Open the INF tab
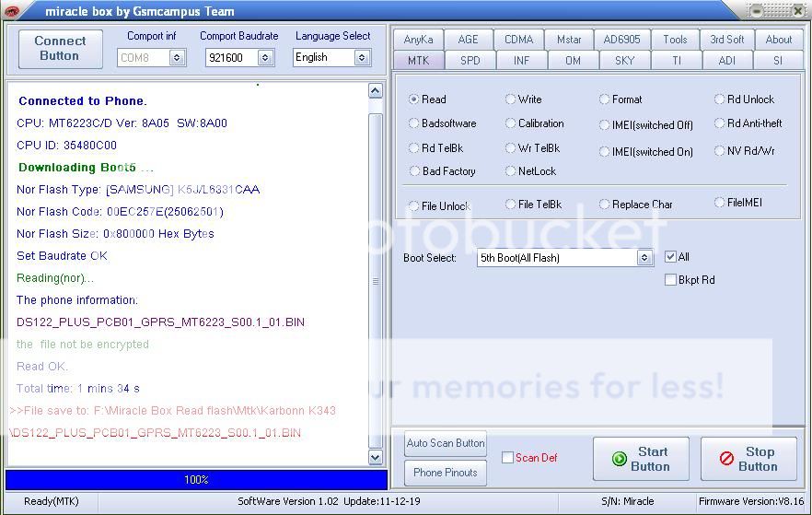 coord(521,60)
